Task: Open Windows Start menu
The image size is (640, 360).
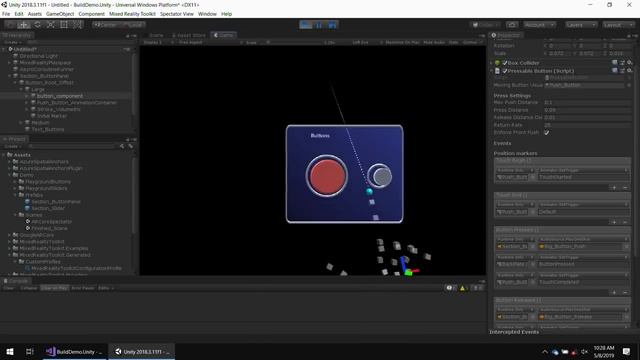Action: [10, 351]
